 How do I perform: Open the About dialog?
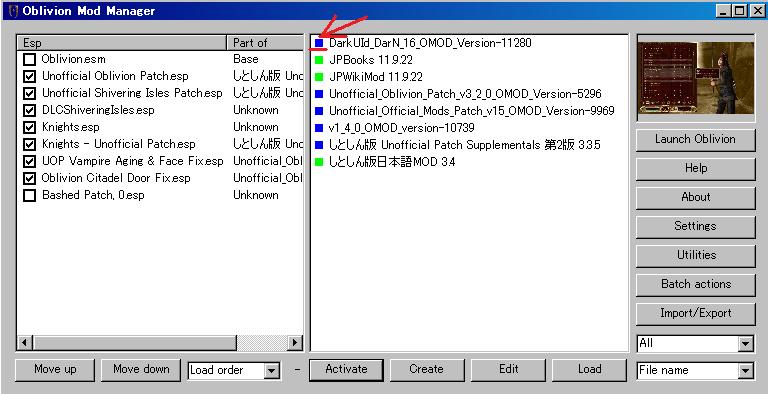[696, 197]
